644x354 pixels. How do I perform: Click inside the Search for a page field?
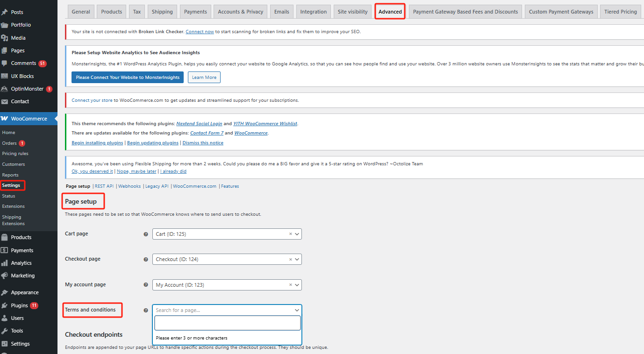pos(227,323)
